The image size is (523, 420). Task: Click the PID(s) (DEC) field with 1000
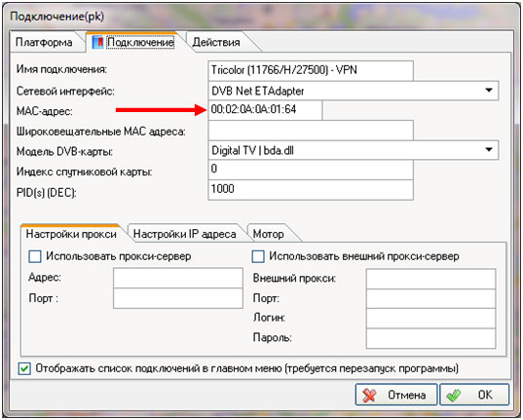coord(311,190)
